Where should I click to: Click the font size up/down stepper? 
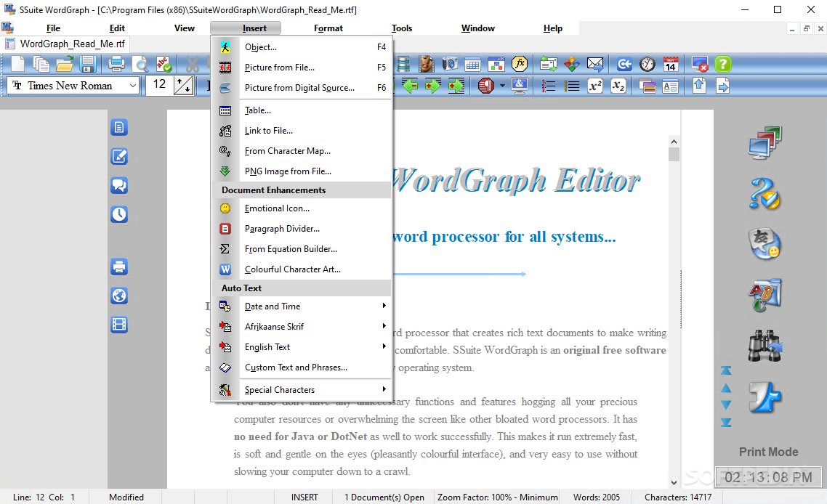tap(184, 86)
